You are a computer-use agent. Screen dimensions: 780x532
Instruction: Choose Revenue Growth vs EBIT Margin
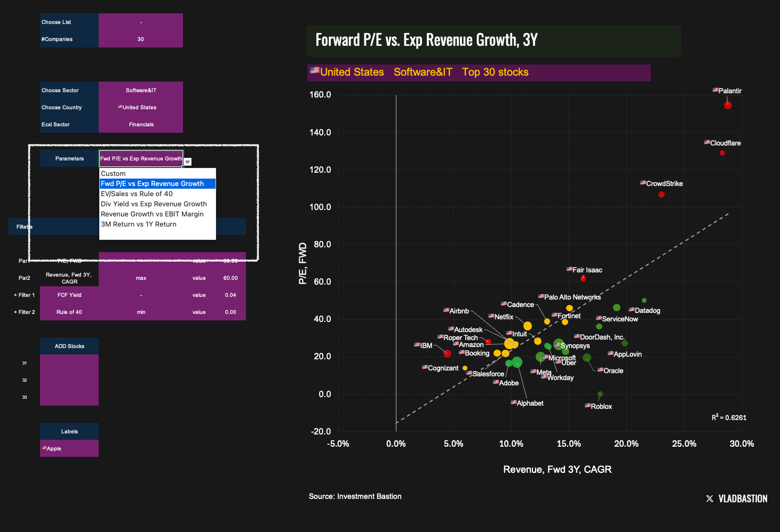click(x=157, y=214)
